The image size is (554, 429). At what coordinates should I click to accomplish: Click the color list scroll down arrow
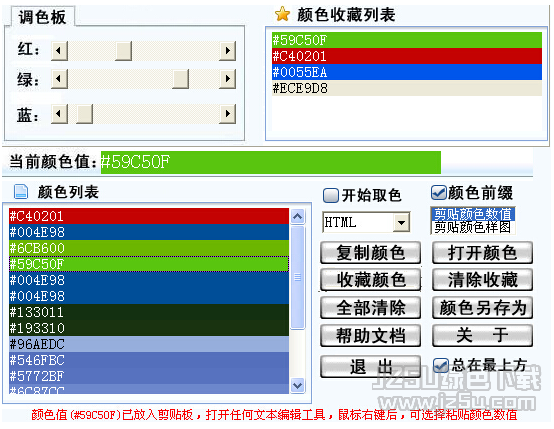[x=297, y=385]
